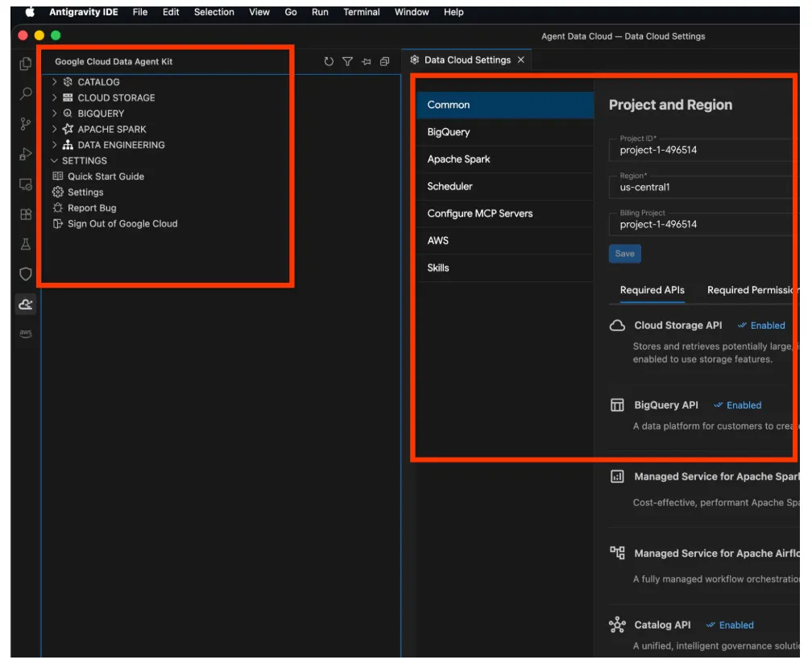Click Sign Out of Google Cloud

click(x=122, y=224)
